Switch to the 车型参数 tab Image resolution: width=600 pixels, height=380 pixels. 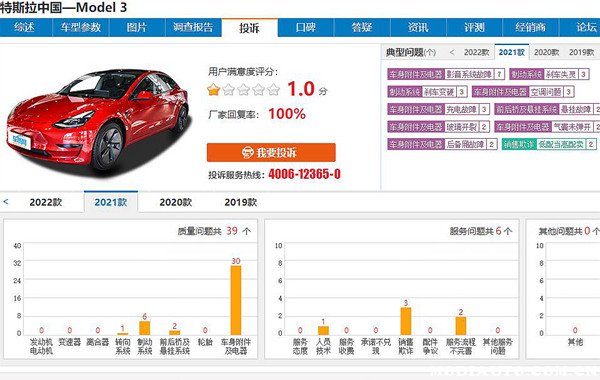81,28
